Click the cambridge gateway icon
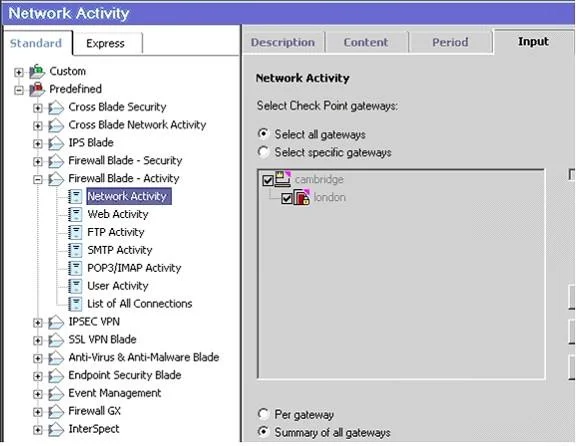This screenshot has width=578, height=446. pos(283,179)
